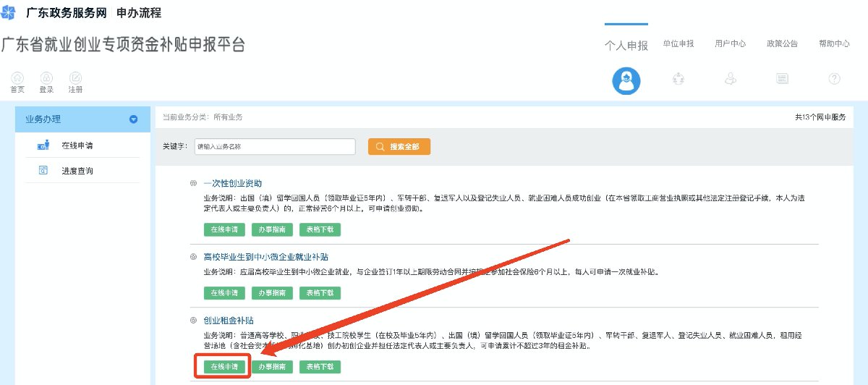This screenshot has height=385, width=868.
Task: Collapse the 业务办理 panel arrow
Action: (133, 119)
